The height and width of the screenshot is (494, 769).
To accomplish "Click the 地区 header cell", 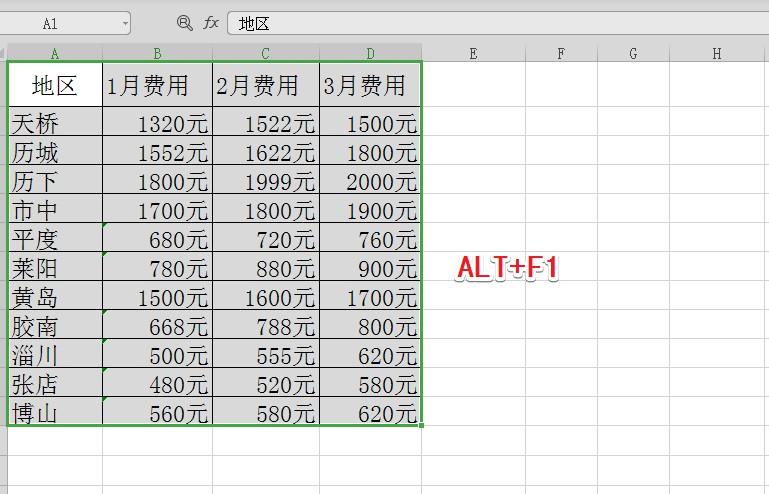I will click(x=55, y=84).
